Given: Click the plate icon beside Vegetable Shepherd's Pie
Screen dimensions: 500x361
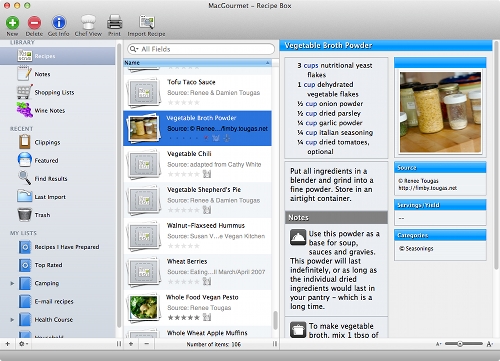Looking at the screenshot, I should pyautogui.click(x=207, y=210).
